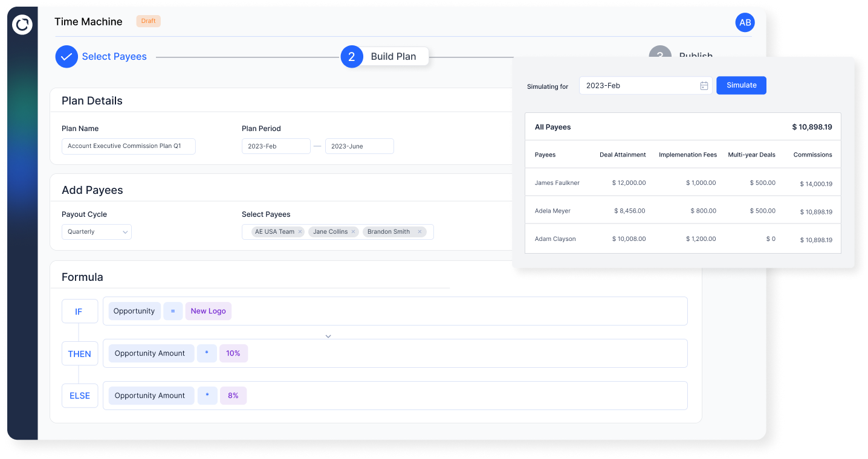Click Adela Meyer's $ 500.00 multi-year cell

[x=763, y=211]
